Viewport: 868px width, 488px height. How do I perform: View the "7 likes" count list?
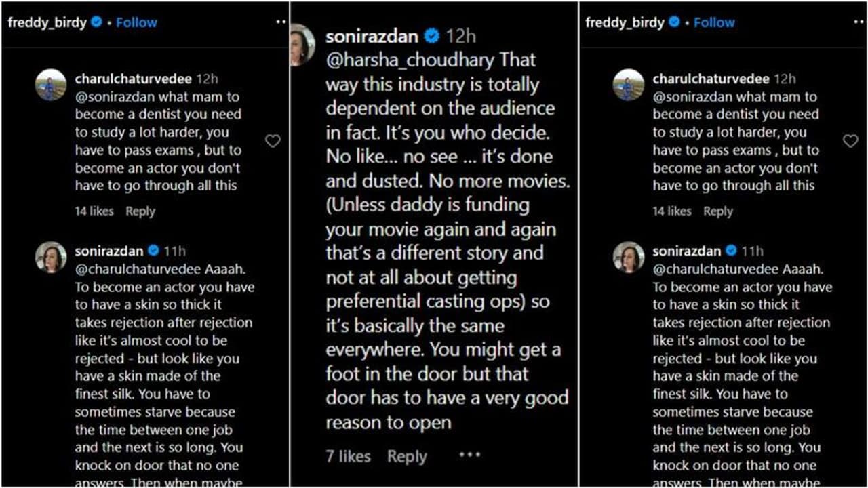pyautogui.click(x=348, y=457)
